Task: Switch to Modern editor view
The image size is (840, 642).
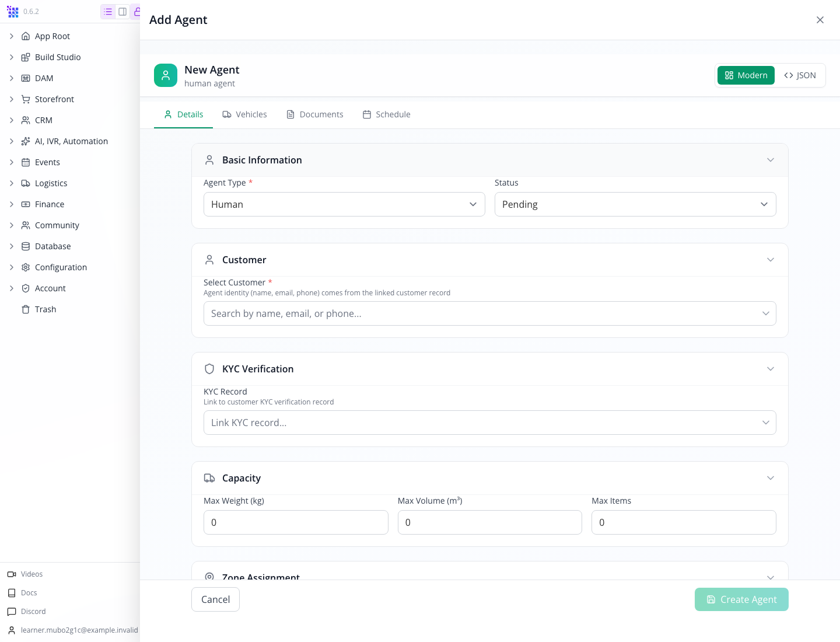Action: point(746,75)
